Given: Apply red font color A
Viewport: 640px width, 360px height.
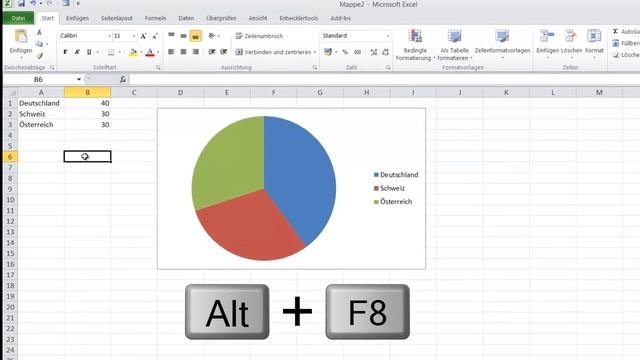Looking at the screenshot, I should click(x=150, y=52).
